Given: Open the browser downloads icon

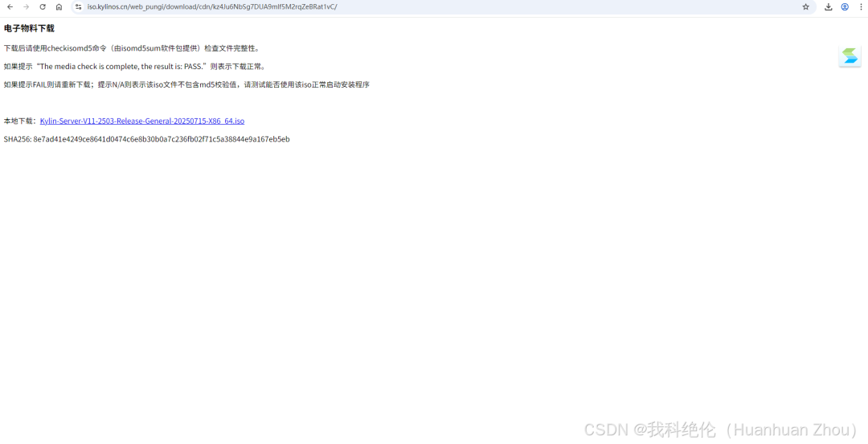Looking at the screenshot, I should tap(828, 6).
